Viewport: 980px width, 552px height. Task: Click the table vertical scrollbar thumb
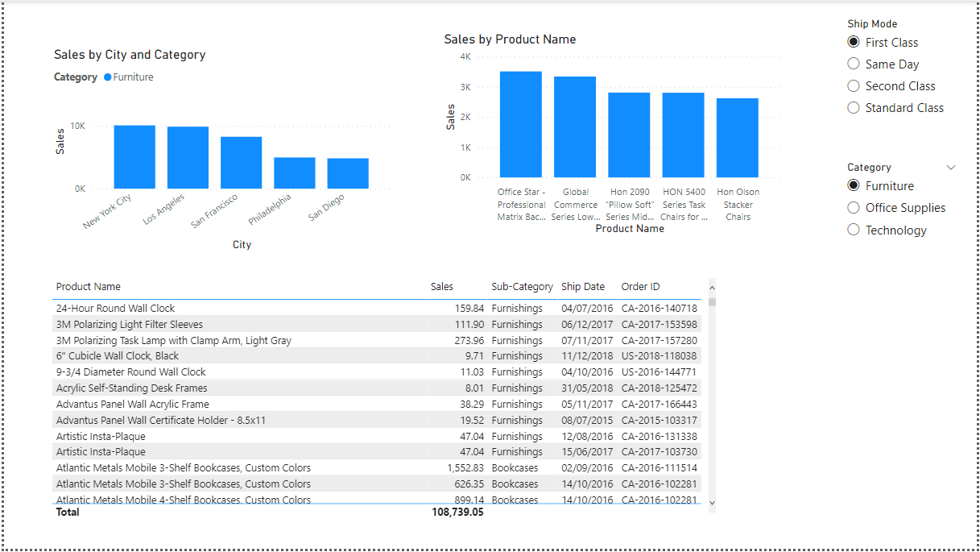tap(712, 301)
